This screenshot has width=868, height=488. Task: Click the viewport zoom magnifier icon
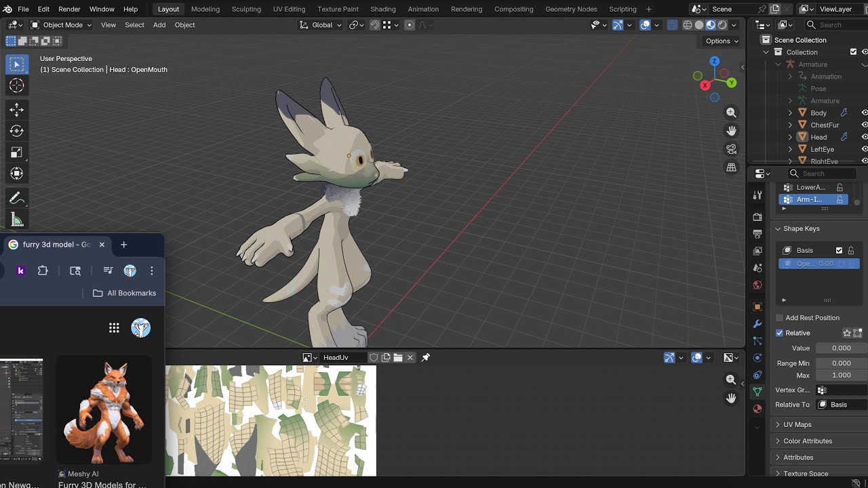(x=731, y=113)
